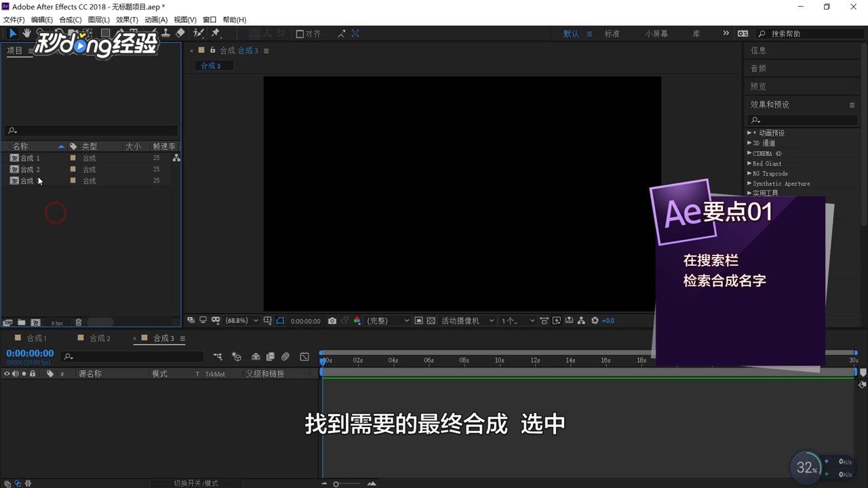The height and width of the screenshot is (488, 868).
Task: Toggle the region of interest button
Action: pos(418,321)
